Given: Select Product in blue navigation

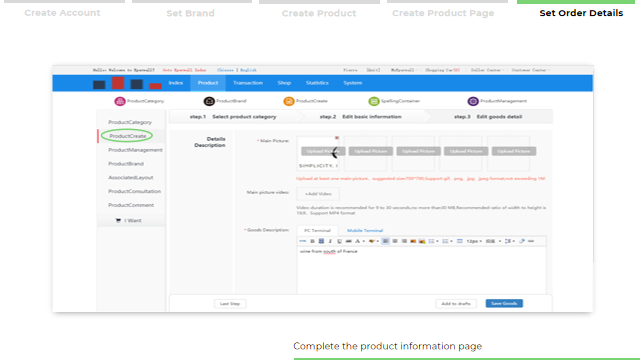Looking at the screenshot, I should tap(208, 83).
